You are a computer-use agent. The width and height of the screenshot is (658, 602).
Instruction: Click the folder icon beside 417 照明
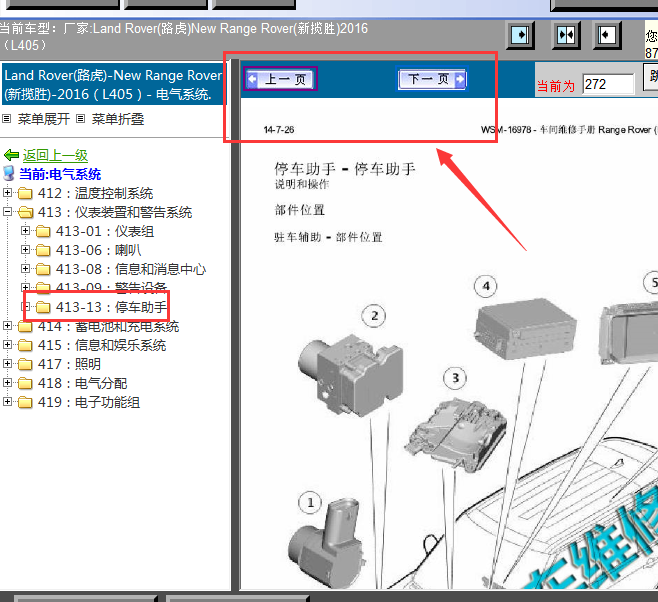[25, 364]
